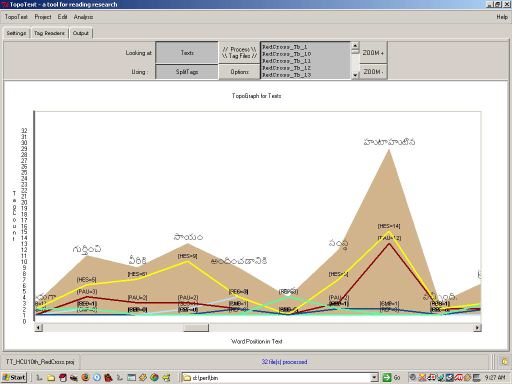This screenshot has width=512, height=384.
Task: Click the multicolor round quick launch icon
Action: [x=154, y=377]
